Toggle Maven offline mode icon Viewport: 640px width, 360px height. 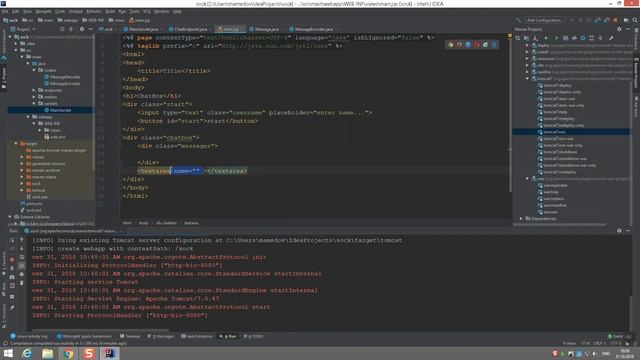point(574,38)
